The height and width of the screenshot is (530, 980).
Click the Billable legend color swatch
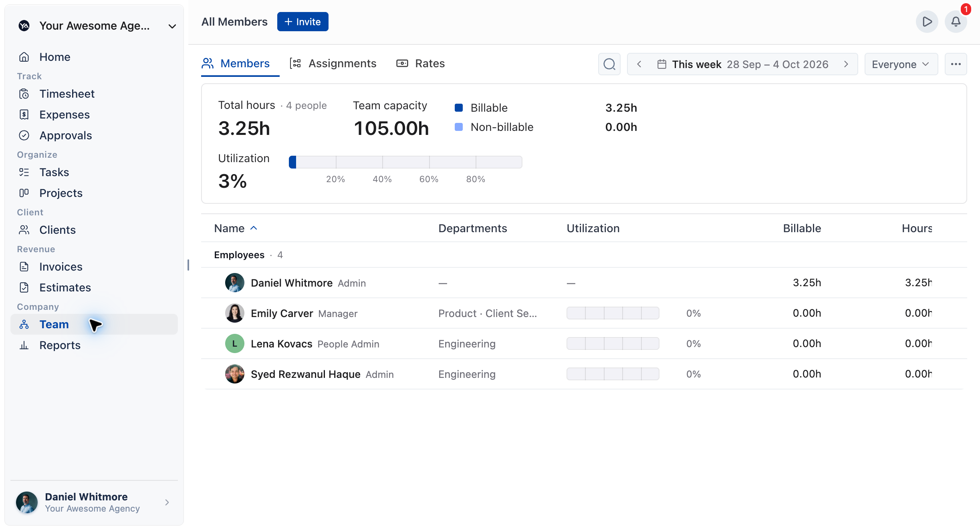459,108
